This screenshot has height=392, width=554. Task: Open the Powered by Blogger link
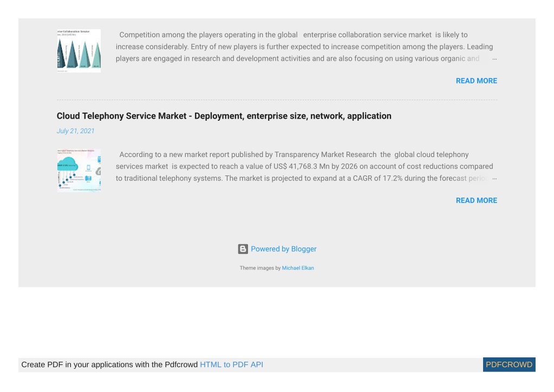(284, 249)
